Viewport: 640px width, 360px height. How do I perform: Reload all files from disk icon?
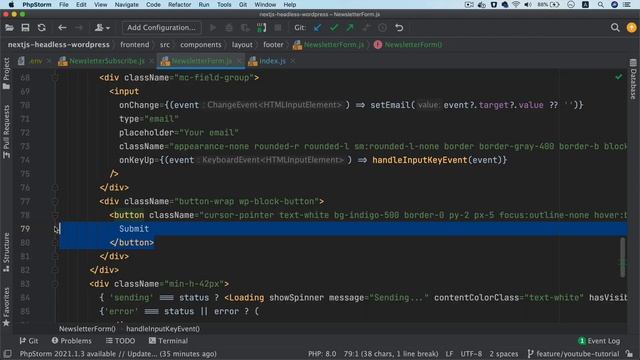coord(42,28)
